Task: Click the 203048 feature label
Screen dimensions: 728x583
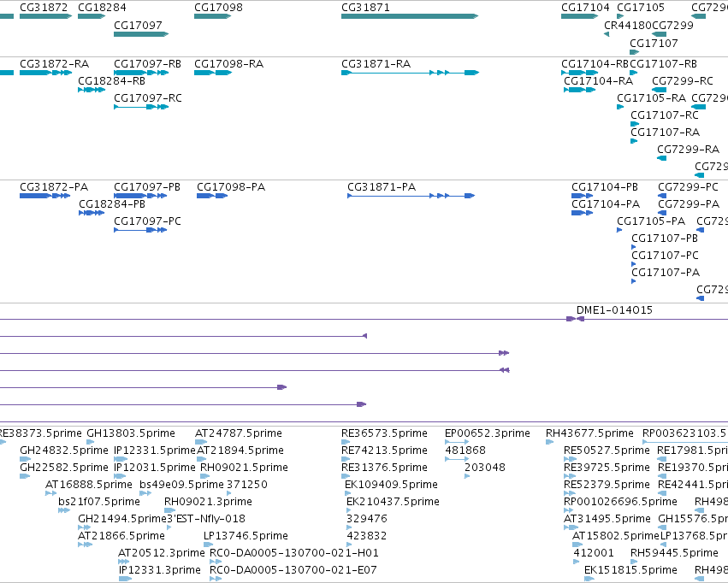Action: (x=485, y=468)
